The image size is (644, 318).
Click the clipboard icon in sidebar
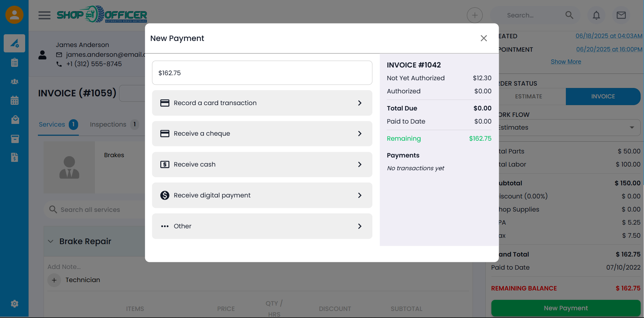(x=14, y=62)
